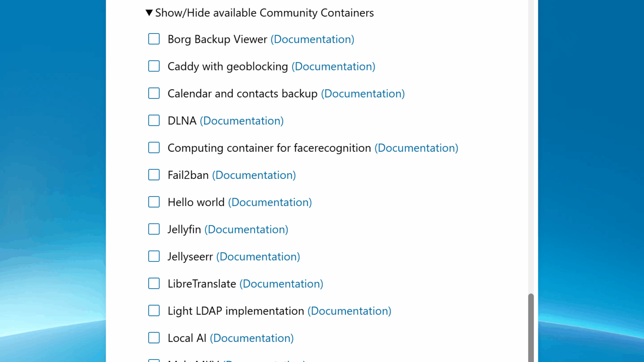Screen dimensions: 644x362
Task: Check the Jellyfin checkbox
Action: point(154,229)
